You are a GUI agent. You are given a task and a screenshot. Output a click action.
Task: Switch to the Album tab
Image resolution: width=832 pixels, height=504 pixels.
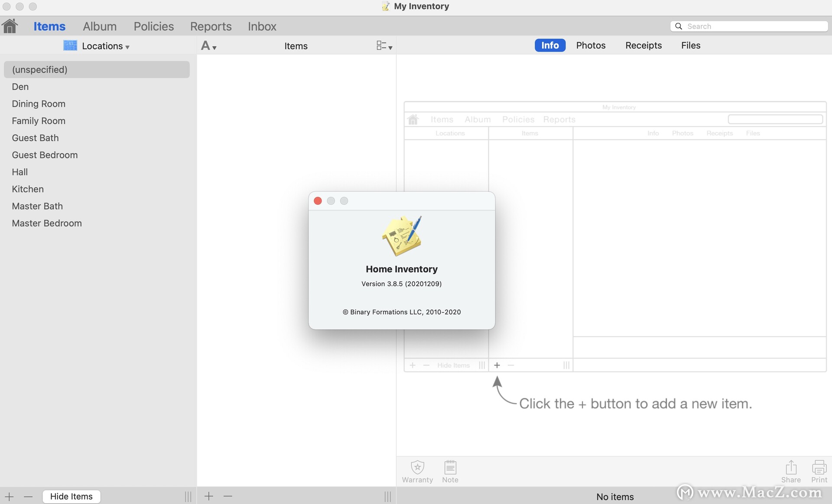100,26
